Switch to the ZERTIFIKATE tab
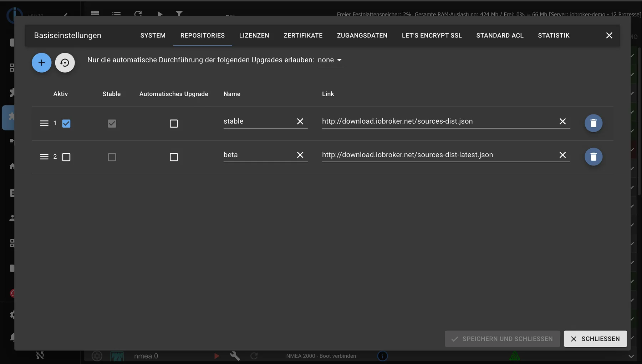The width and height of the screenshot is (642, 364). (303, 36)
